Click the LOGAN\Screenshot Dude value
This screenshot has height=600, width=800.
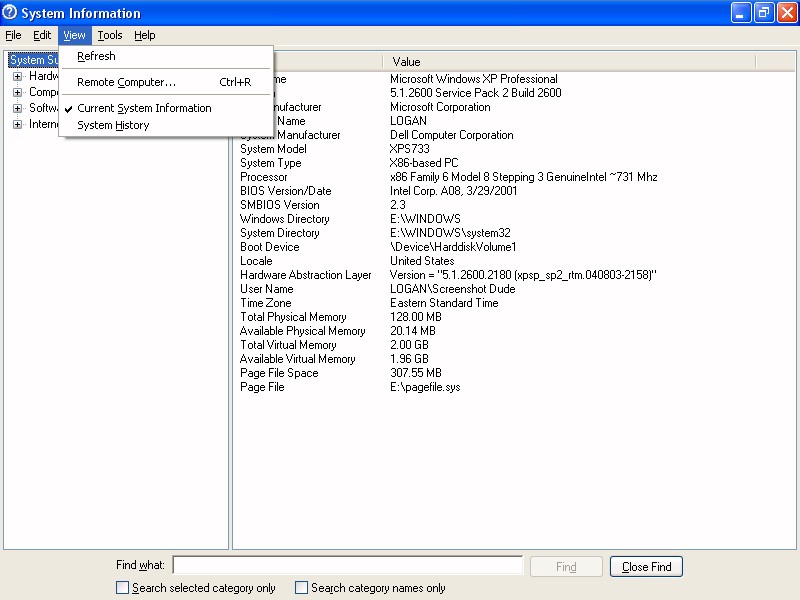[x=453, y=289]
